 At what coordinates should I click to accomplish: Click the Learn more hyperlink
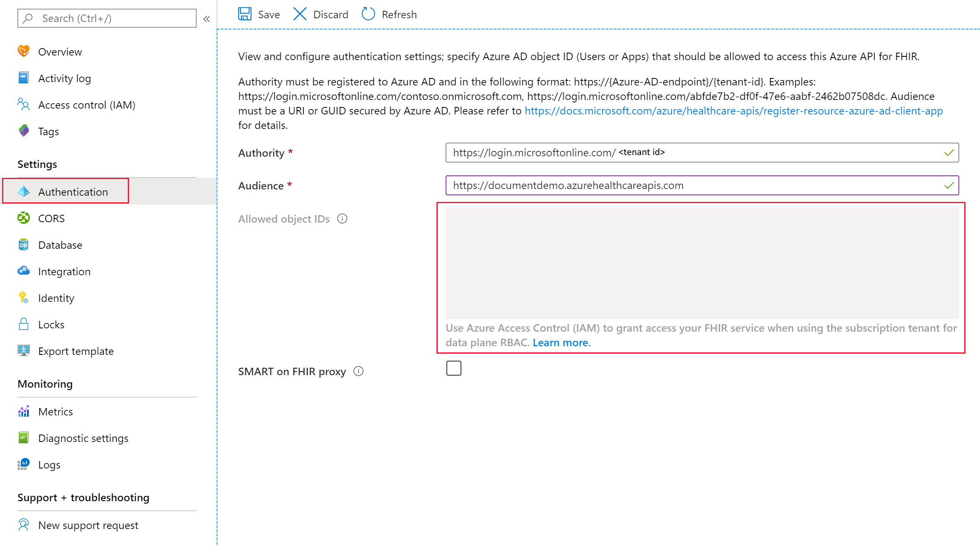click(561, 342)
